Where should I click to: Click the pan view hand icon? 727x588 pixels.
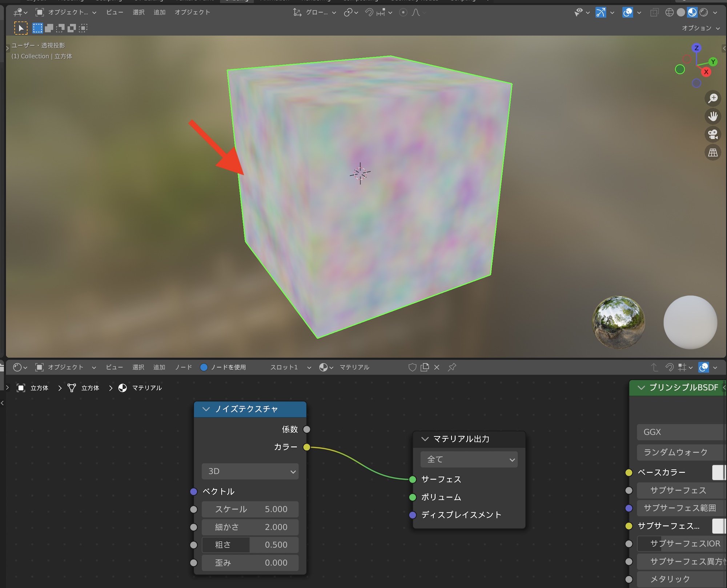[x=713, y=116]
